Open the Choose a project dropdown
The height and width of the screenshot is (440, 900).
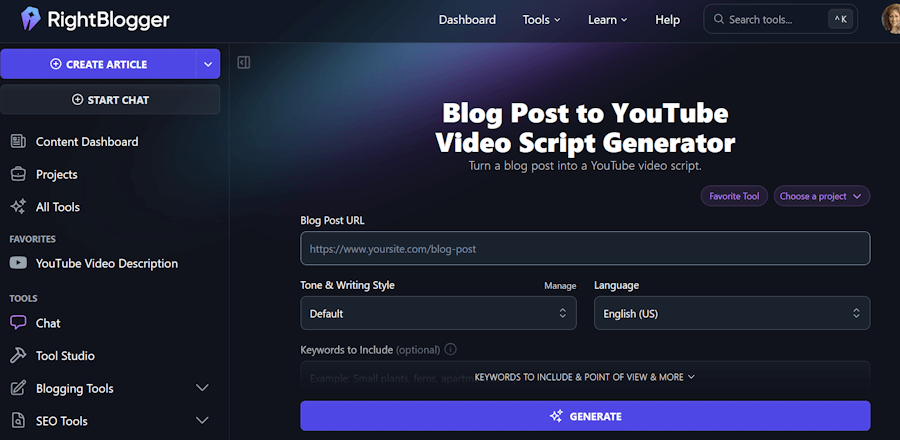(x=822, y=196)
